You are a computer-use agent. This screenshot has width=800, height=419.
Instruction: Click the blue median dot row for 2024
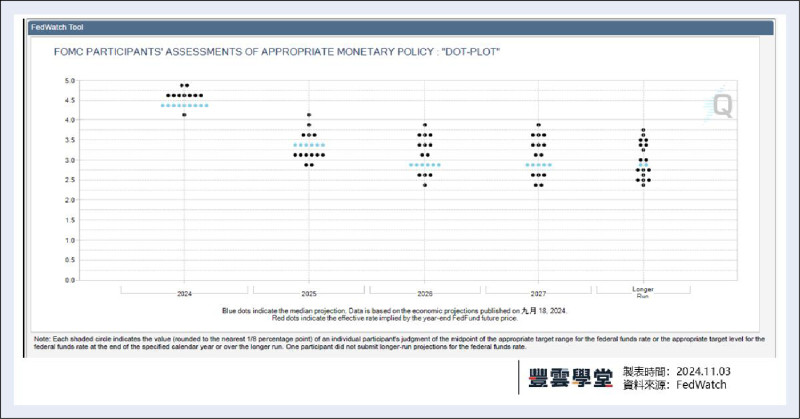[x=185, y=106]
